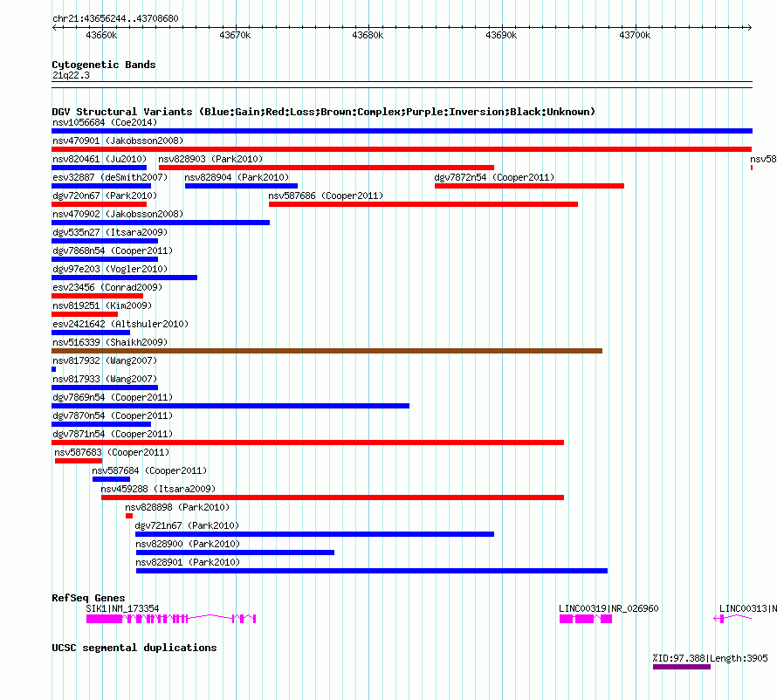Click the nsv1056684 (Coe2014) variant label
The height and width of the screenshot is (700, 777).
105,122
